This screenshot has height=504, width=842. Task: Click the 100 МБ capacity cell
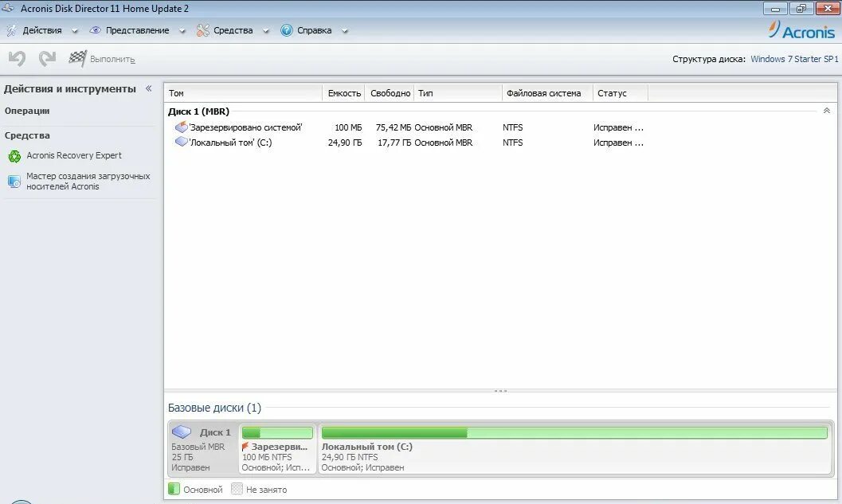pyautogui.click(x=348, y=127)
